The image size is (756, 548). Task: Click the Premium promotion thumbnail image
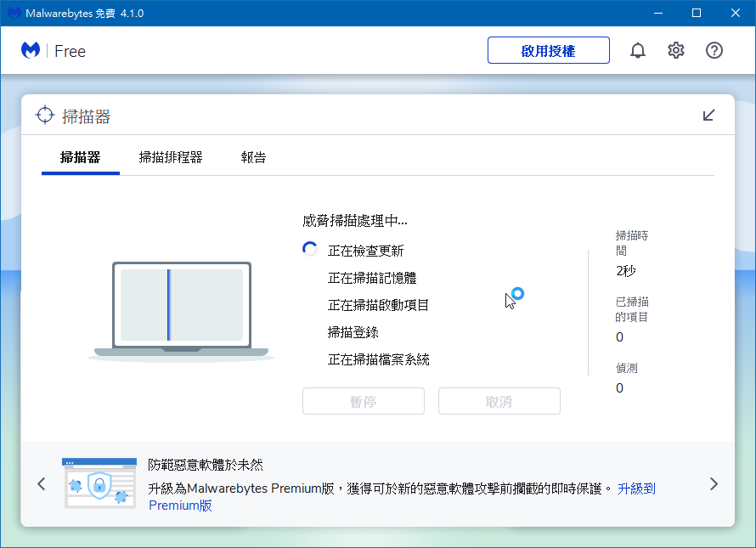tap(99, 483)
